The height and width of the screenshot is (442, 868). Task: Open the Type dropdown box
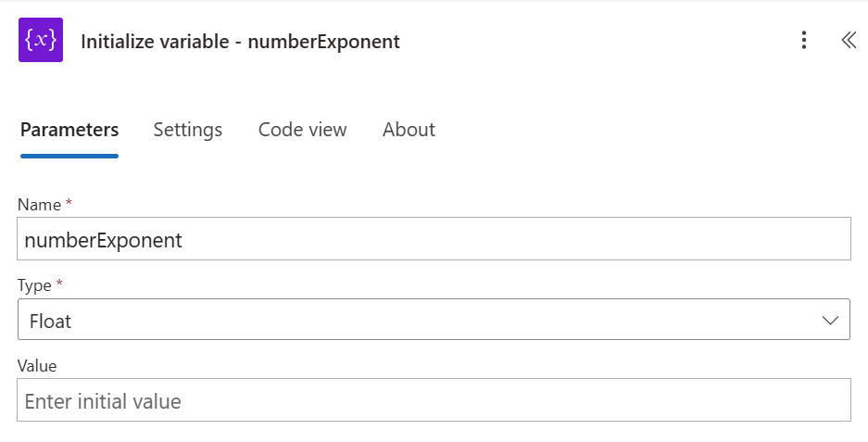[434, 320]
